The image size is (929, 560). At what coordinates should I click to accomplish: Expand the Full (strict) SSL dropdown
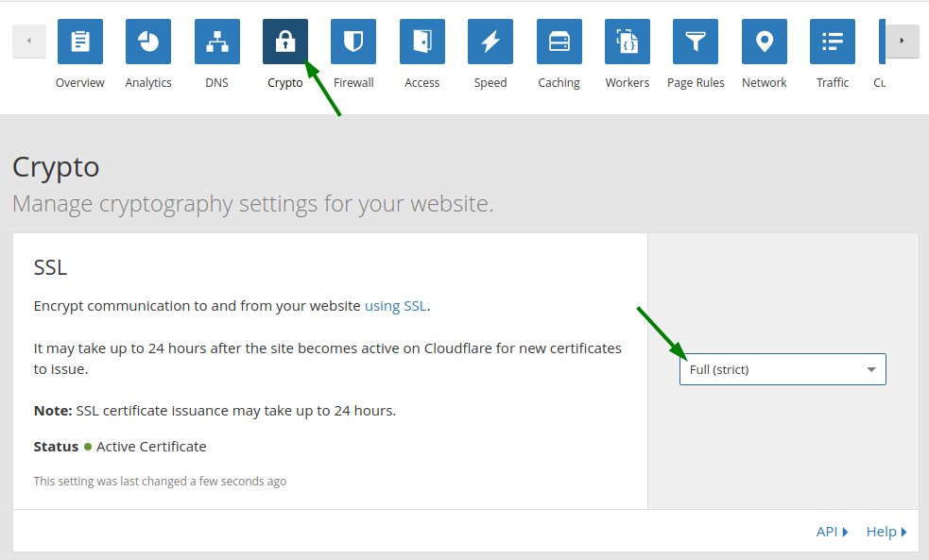[x=783, y=369]
